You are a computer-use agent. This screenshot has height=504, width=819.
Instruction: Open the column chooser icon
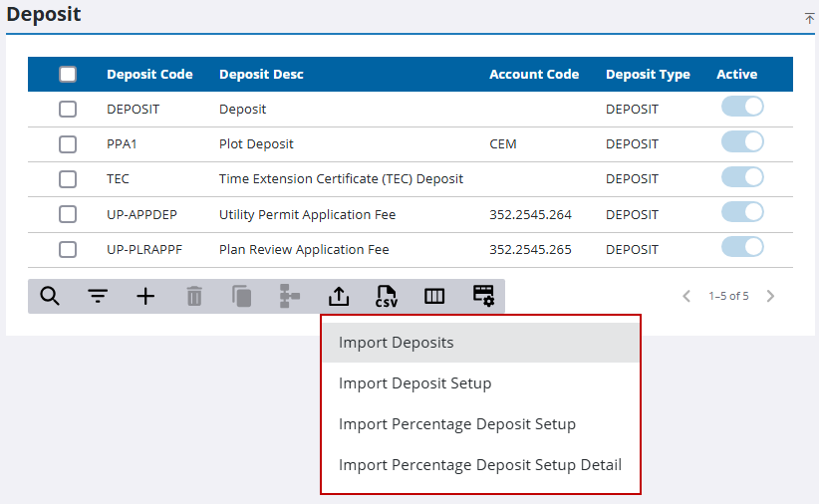[434, 296]
